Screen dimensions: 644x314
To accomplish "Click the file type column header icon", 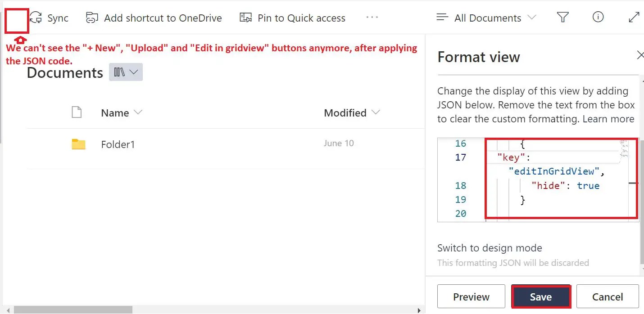I will [77, 112].
